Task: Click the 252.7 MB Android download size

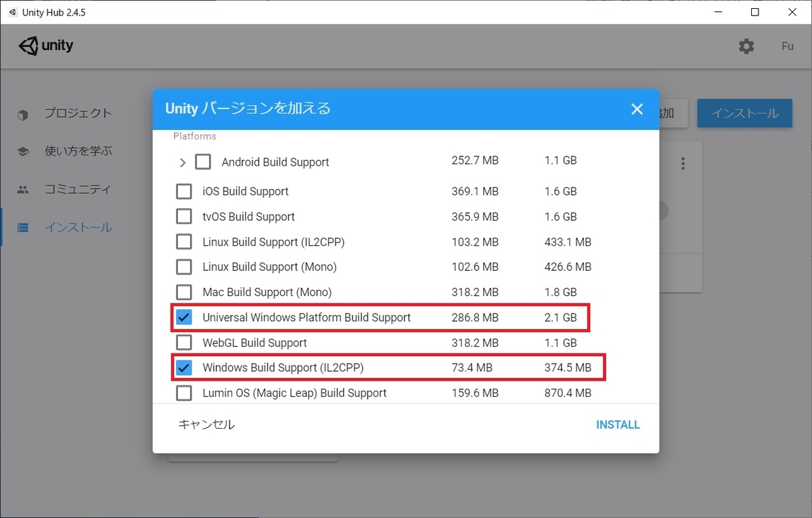Action: point(475,160)
